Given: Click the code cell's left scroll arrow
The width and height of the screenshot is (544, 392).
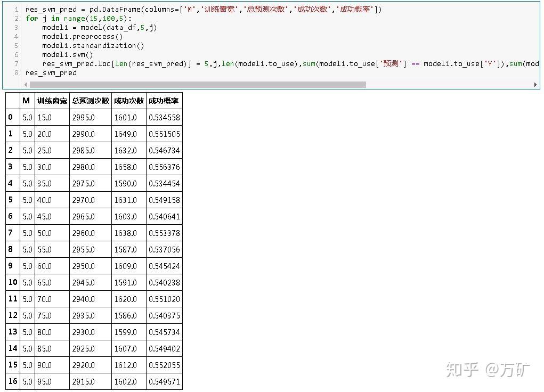Looking at the screenshot, I should pos(26,85).
